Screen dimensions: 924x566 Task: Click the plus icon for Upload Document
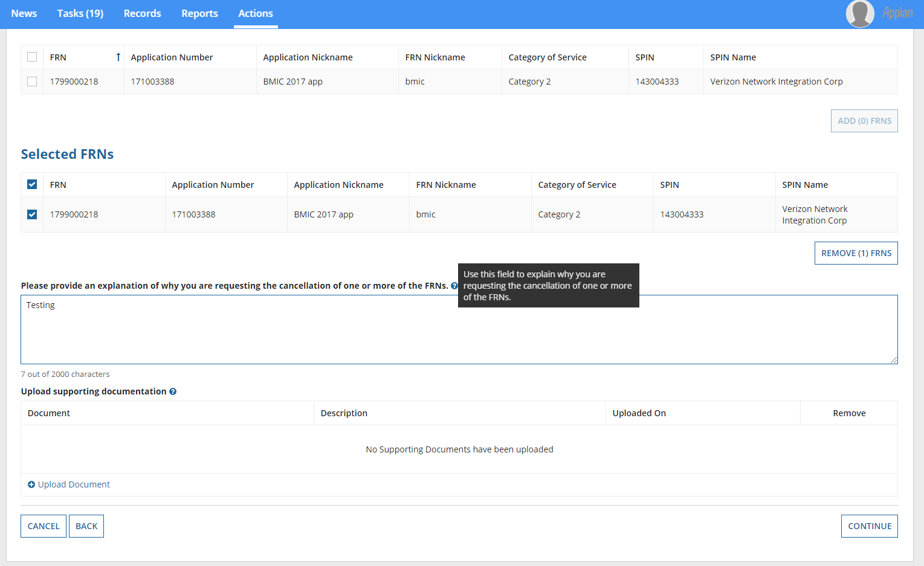(x=31, y=484)
